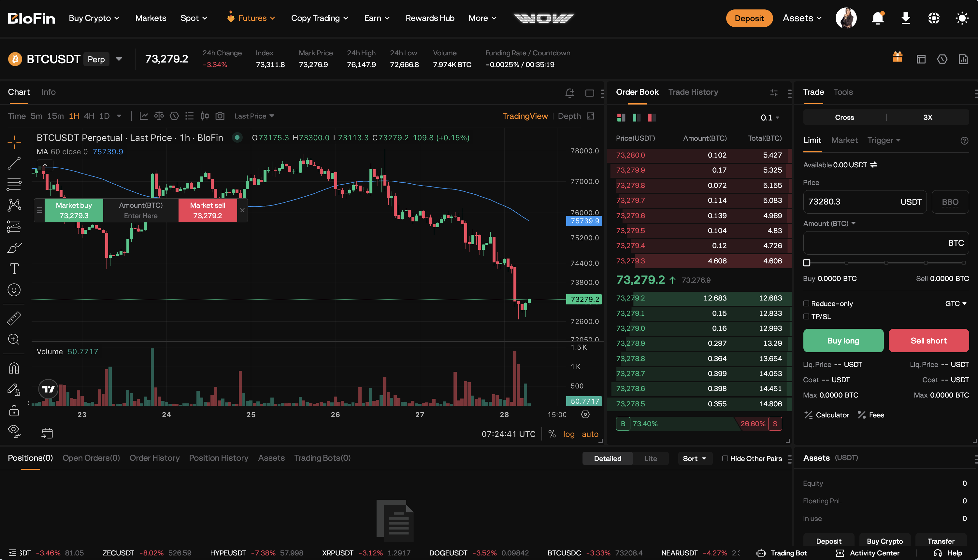978x560 pixels.
Task: Open the chart type candlestick icon
Action: [204, 116]
